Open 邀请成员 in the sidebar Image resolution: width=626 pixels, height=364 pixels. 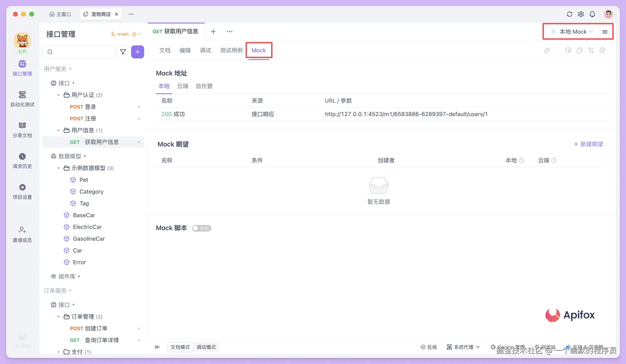tap(22, 234)
